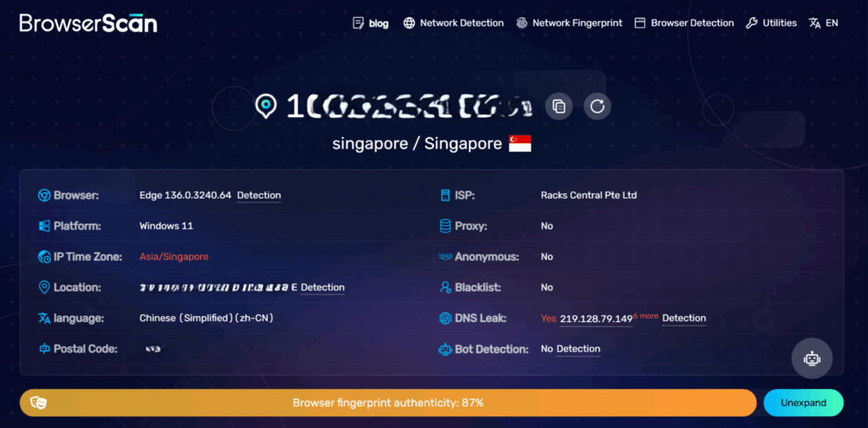Click the Anonymous No value

point(547,257)
